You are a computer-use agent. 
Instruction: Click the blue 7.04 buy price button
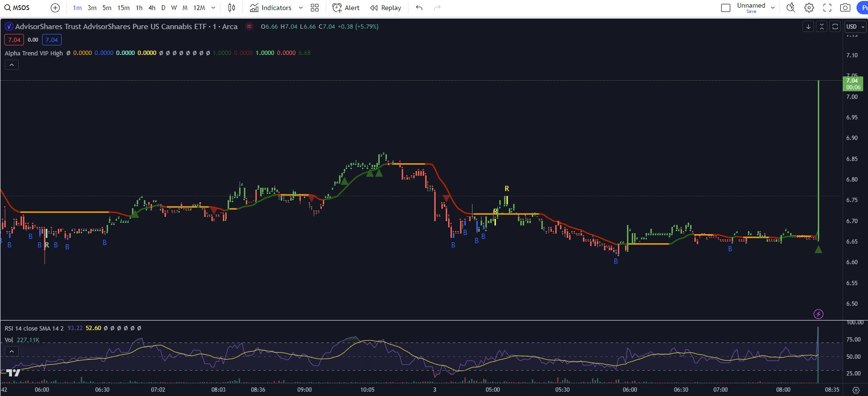pos(52,40)
